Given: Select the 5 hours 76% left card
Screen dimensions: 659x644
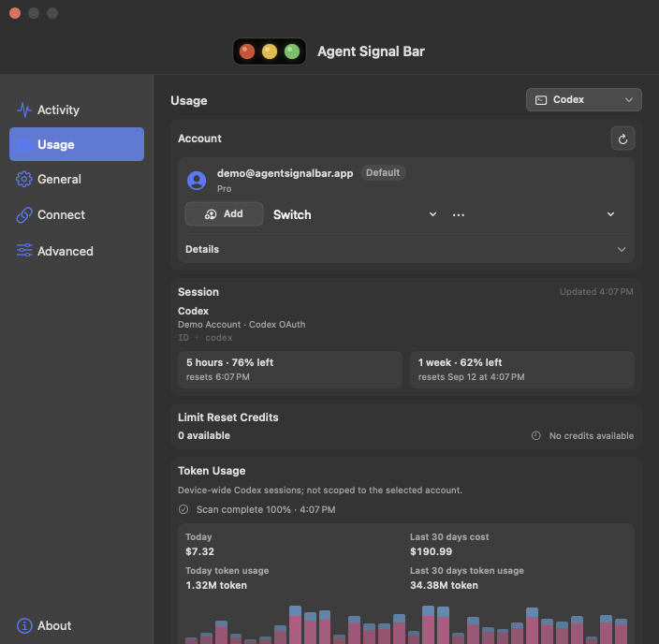Looking at the screenshot, I should coord(290,370).
